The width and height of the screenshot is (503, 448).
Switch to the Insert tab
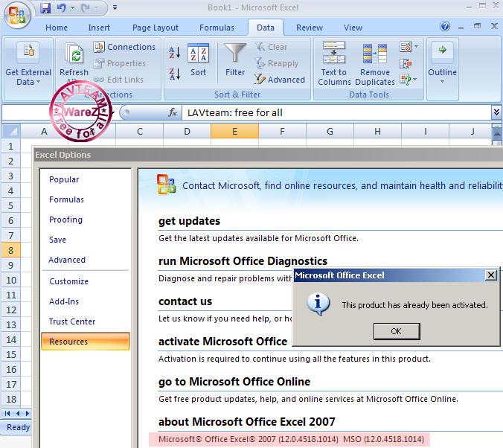[99, 28]
